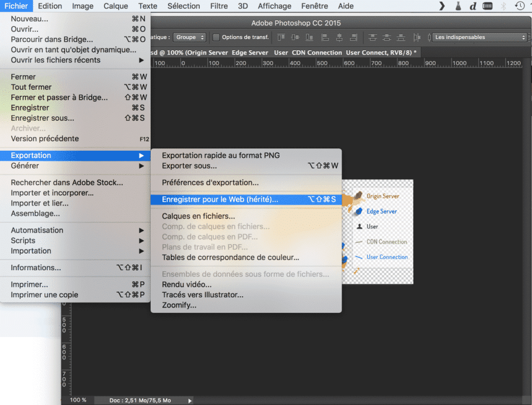The image size is (532, 405).
Task: Click the 100 % zoom level field
Action: point(78,400)
